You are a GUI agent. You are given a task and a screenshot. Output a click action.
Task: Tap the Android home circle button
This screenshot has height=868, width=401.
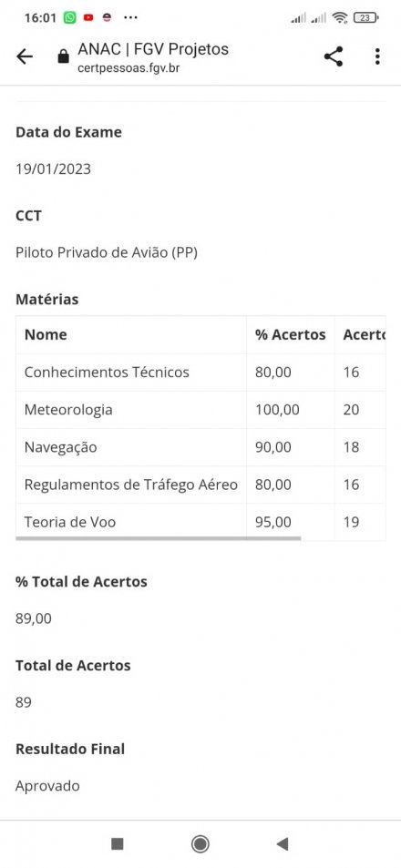[200, 843]
